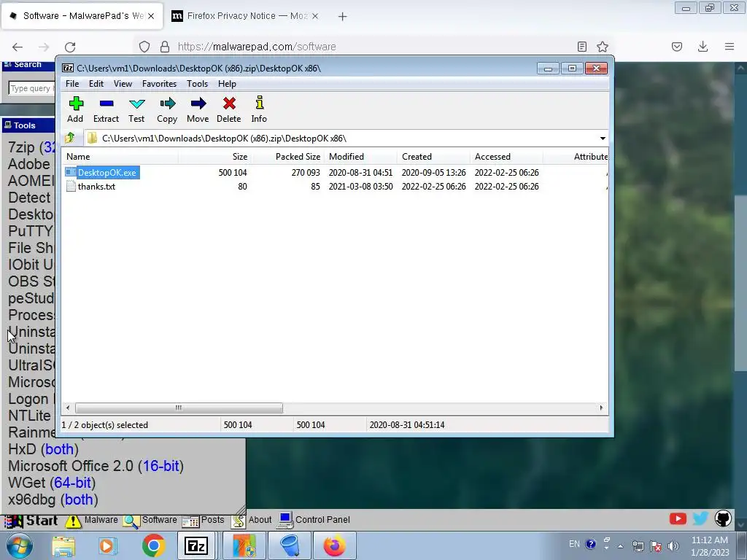Click the Add toolbar icon in 7-Zip
This screenshot has height=560, width=747.
[x=75, y=109]
